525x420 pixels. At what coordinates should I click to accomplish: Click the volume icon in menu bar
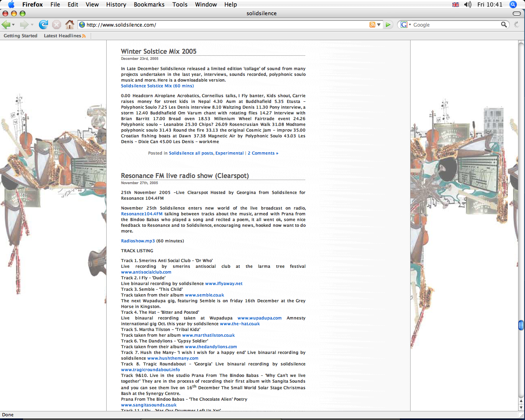coord(468,5)
